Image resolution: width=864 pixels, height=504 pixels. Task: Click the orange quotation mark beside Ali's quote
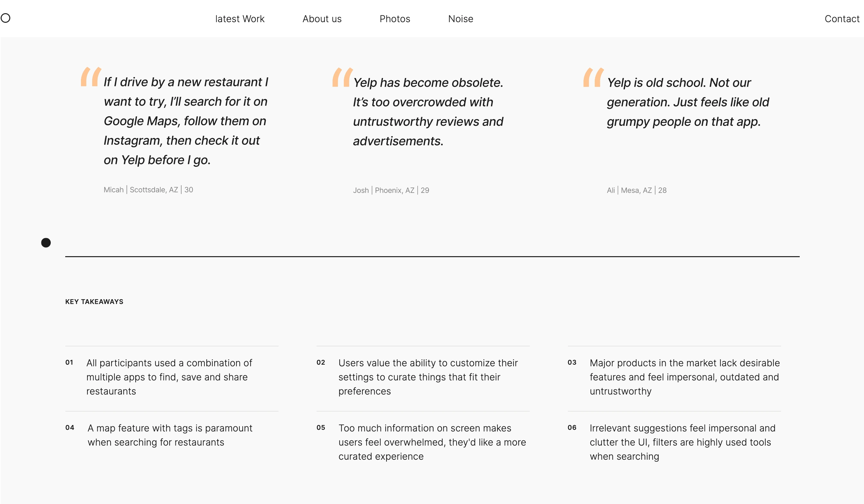tap(593, 77)
